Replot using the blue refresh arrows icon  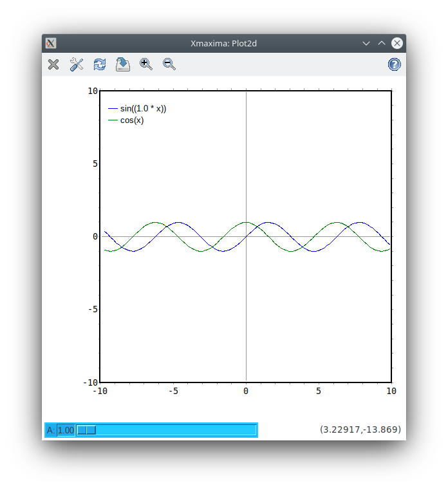click(100, 64)
